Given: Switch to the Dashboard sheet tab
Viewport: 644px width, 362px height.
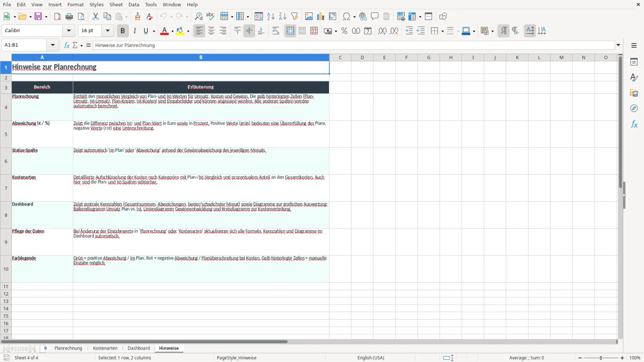Looking at the screenshot, I should pyautogui.click(x=138, y=349).
